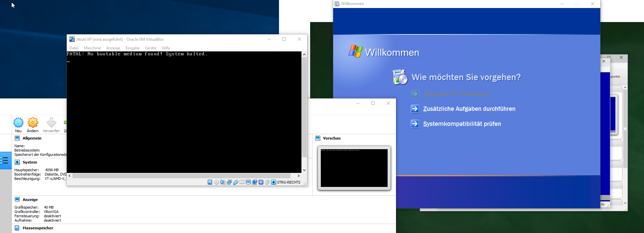Screen dimensions: 644x233
Task: Click the STRG-RECHTS host key label
Action: click(x=289, y=182)
